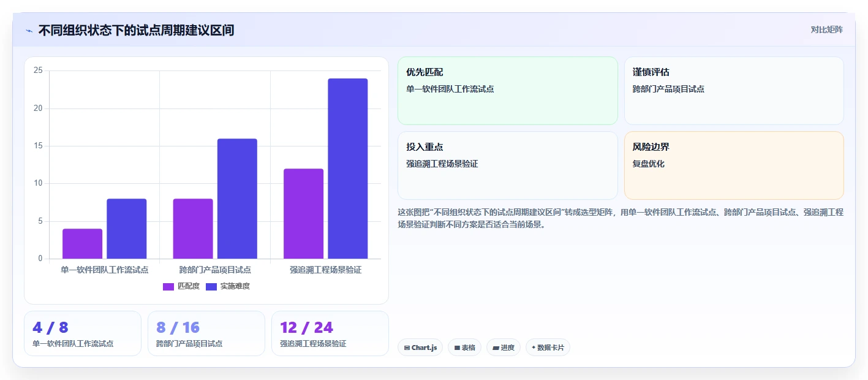Screen dimensions: 868x380
Task: Click the 表格 tag icon
Action: coord(457,348)
